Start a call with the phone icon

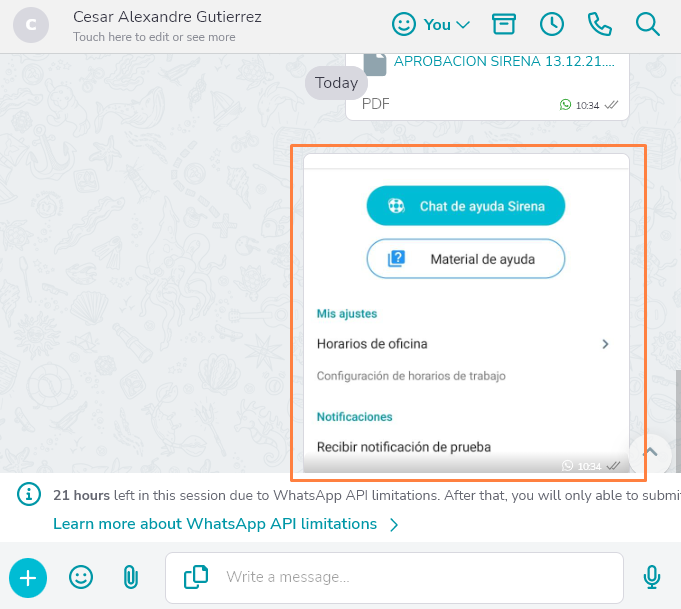pyautogui.click(x=599, y=24)
